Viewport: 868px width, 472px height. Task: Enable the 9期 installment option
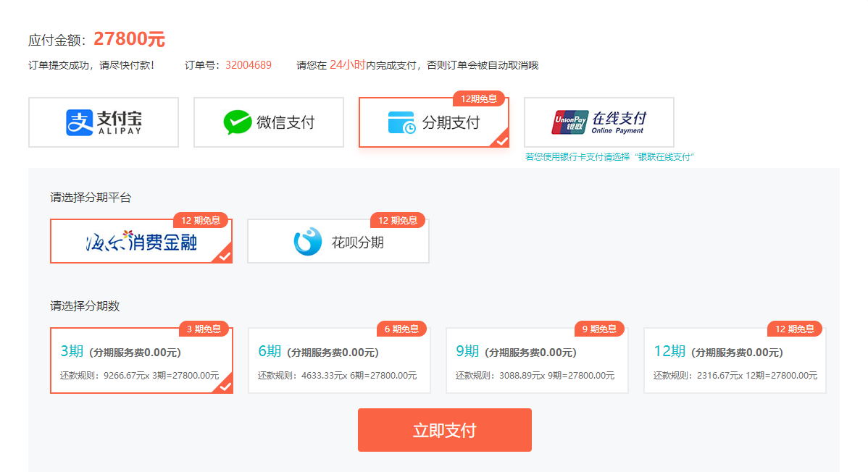(536, 359)
